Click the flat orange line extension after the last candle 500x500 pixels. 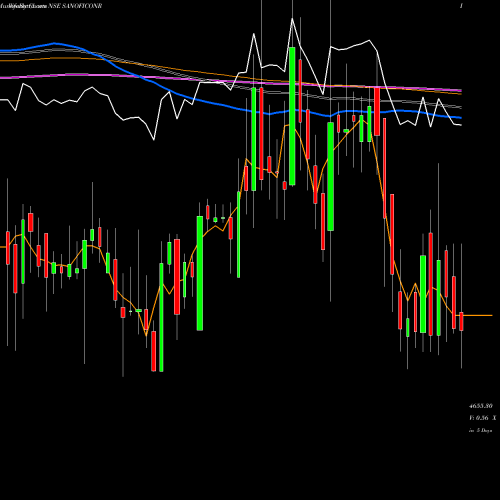pos(478,315)
